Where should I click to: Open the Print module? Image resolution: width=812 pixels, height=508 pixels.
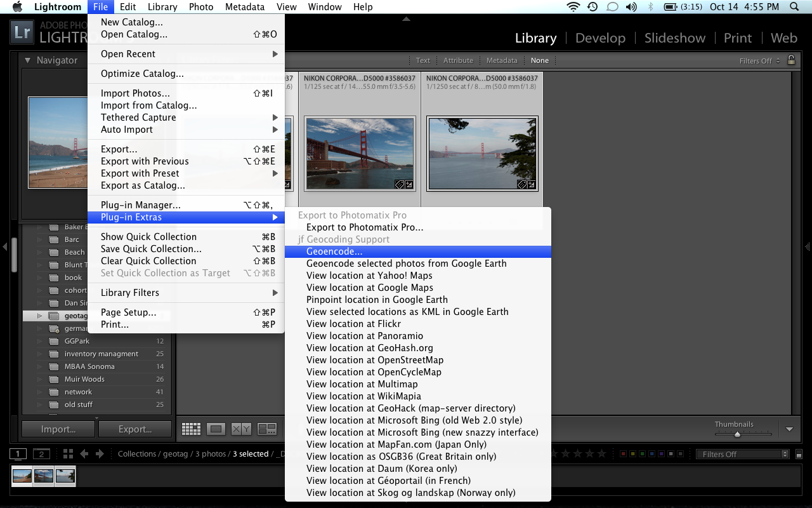pyautogui.click(x=738, y=38)
